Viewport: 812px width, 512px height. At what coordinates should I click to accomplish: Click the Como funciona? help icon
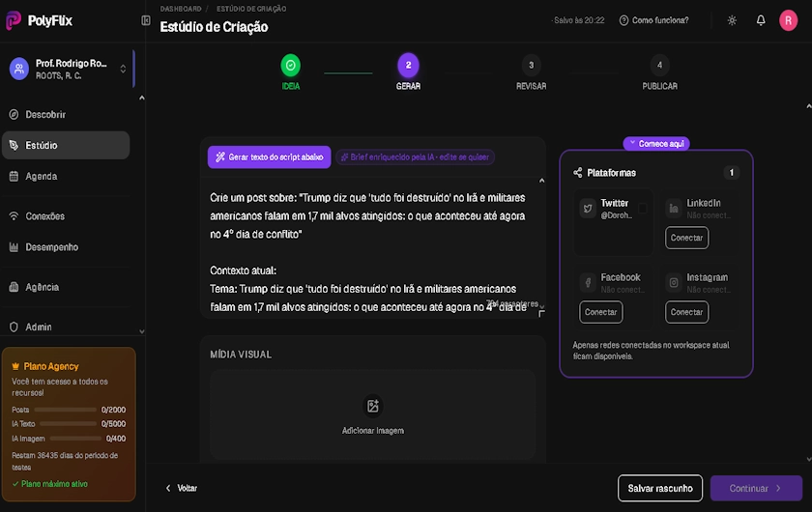coord(623,20)
